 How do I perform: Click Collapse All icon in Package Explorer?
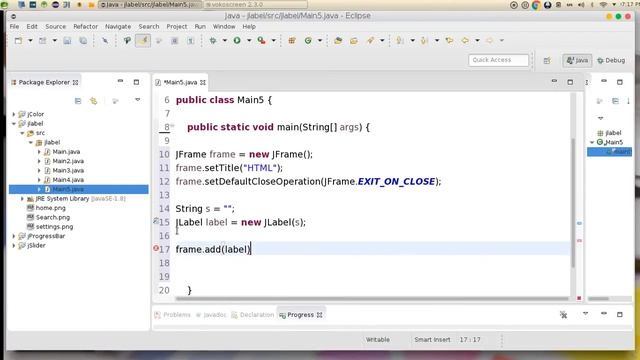[78, 101]
